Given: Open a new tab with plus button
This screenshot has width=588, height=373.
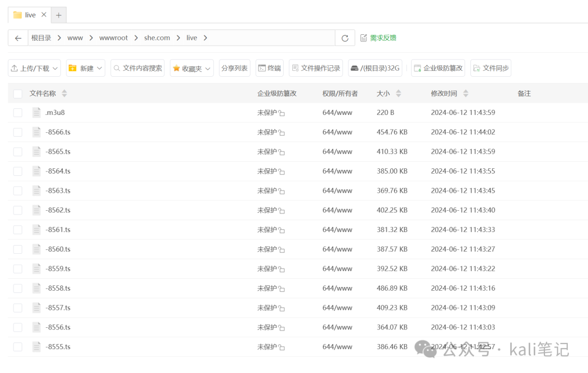Looking at the screenshot, I should click(58, 15).
